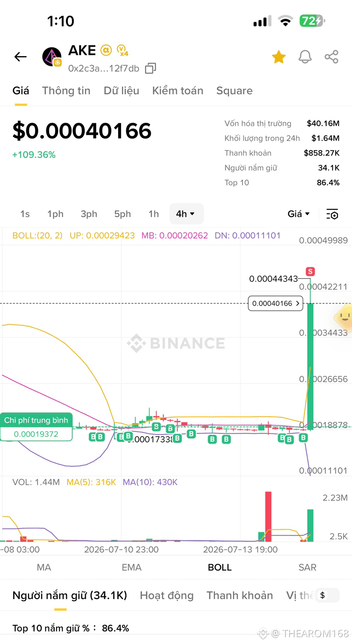The image size is (352, 644).
Task: Expand the 0.00040166 current price label
Action: click(x=275, y=304)
